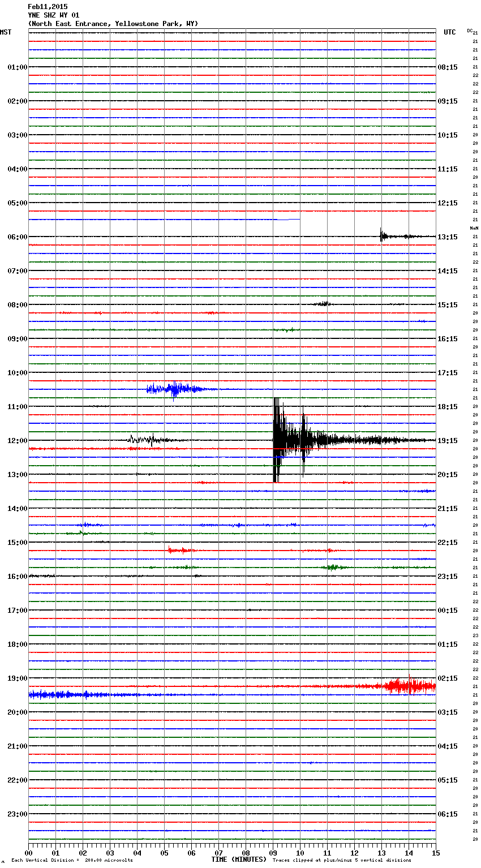Select the 18:00 MST time label
This screenshot has height=868, width=481.
18,644
